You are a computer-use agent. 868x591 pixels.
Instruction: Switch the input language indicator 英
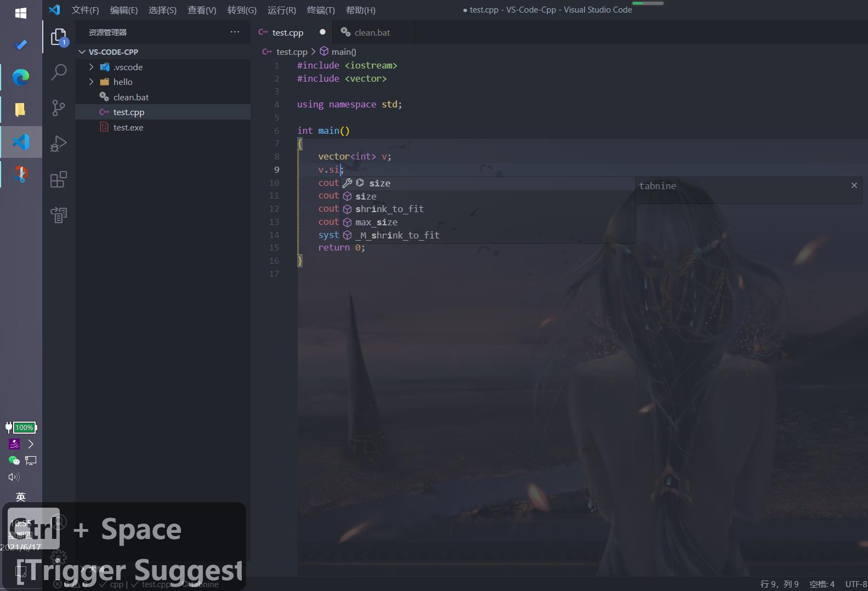pyautogui.click(x=21, y=497)
